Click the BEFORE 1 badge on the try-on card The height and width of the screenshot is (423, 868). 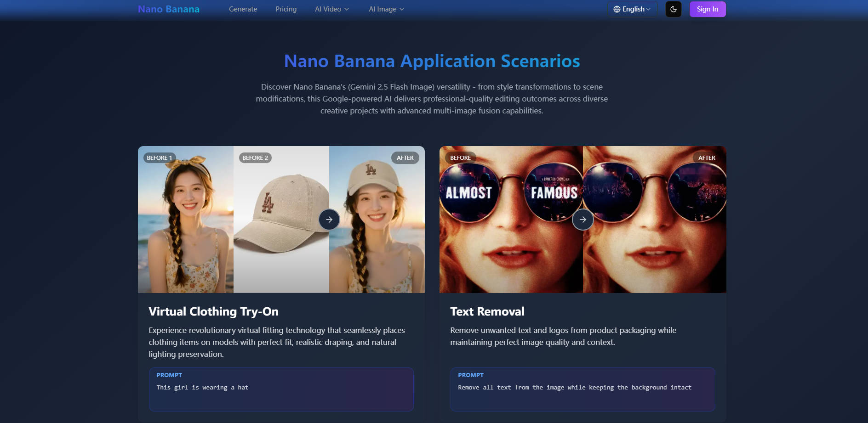[159, 158]
